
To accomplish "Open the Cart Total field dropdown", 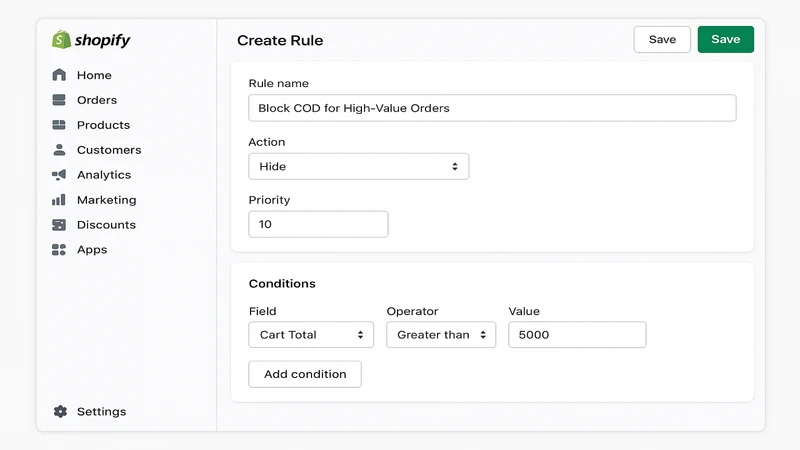I will (x=311, y=335).
